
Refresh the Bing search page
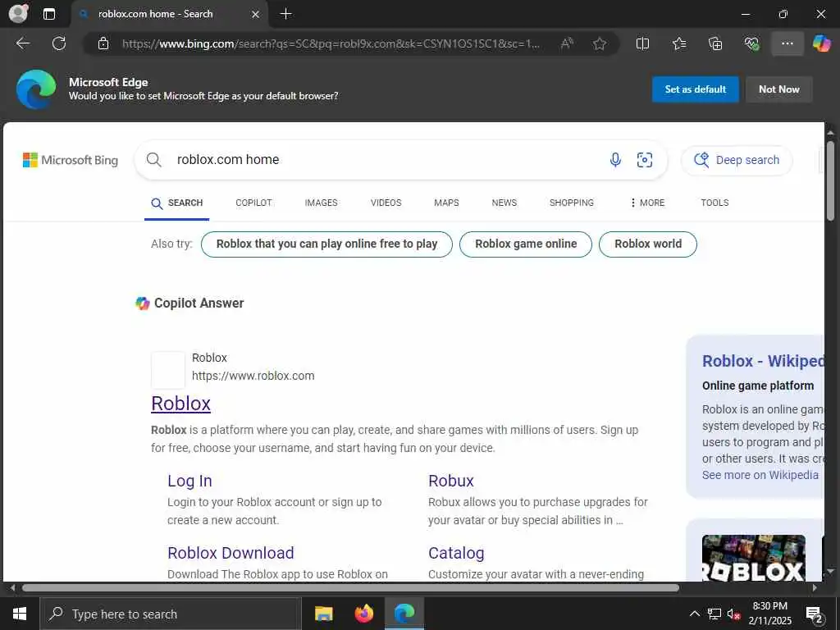click(59, 43)
